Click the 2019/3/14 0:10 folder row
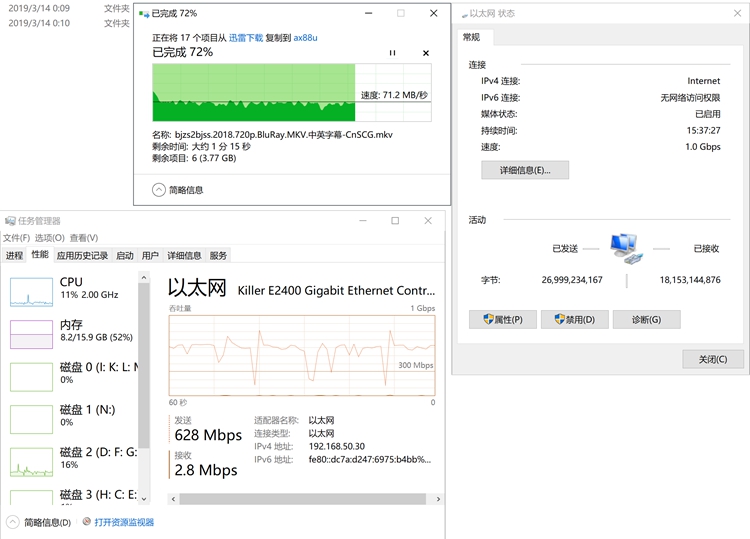 point(69,23)
